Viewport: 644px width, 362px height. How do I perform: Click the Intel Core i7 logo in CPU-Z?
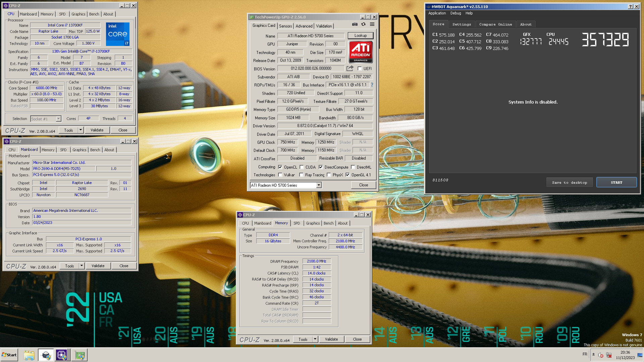click(117, 34)
